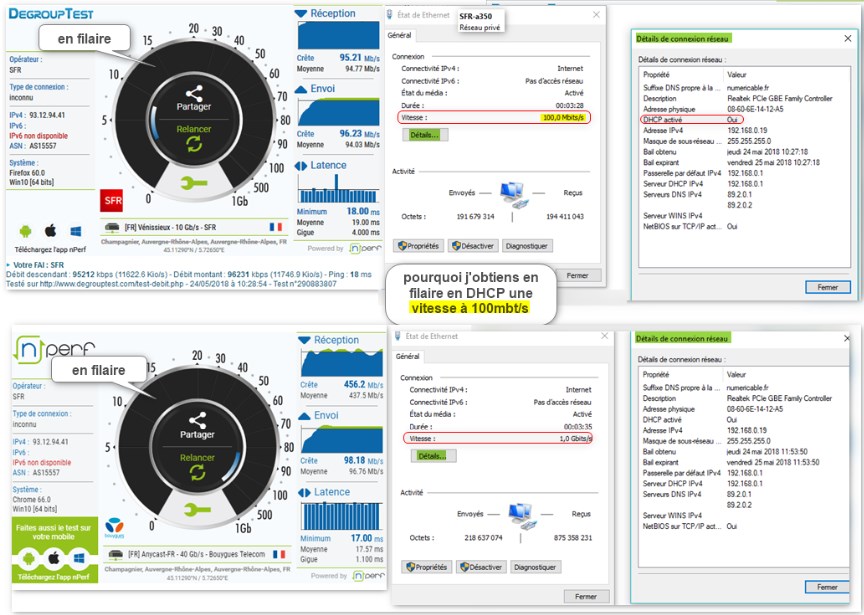The image size is (864, 615).
Task: Click Diagnostiquer in the 100,0 Mbits/s Ethernet status window
Action: point(526,246)
